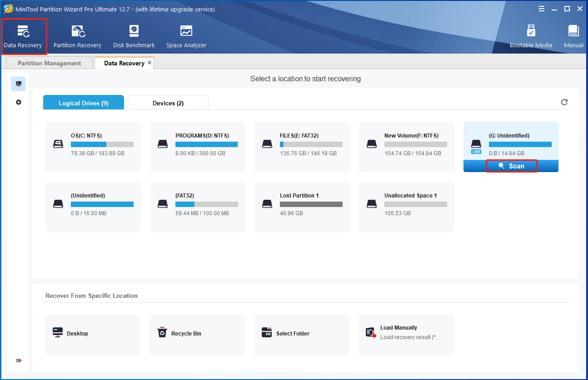Select the PROGRAMS(D: NTFS) drive
Screen dimensions: 588x380
coord(198,147)
